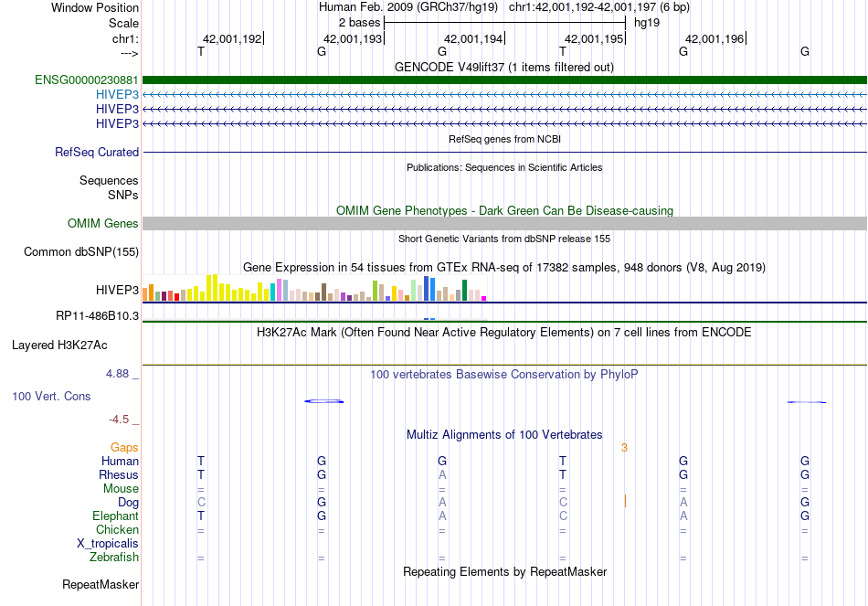
Task: Click the ---> sequence direction label
Action: coord(129,53)
